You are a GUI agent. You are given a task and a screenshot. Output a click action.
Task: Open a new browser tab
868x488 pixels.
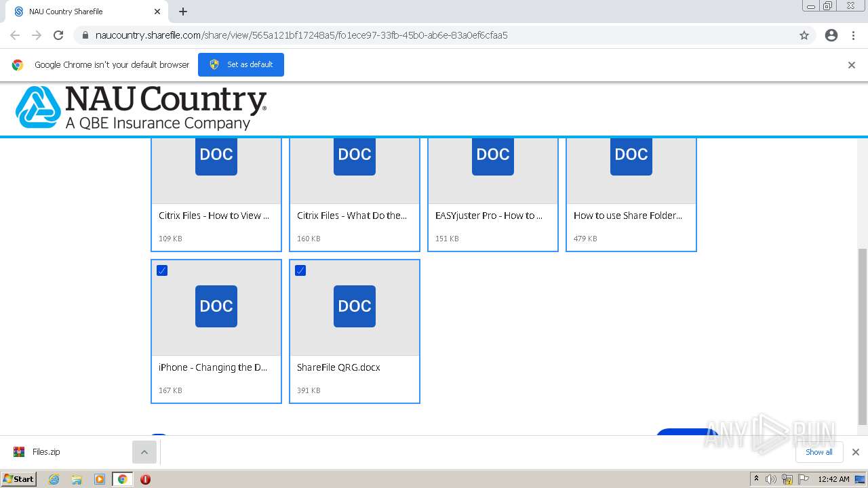click(x=183, y=12)
